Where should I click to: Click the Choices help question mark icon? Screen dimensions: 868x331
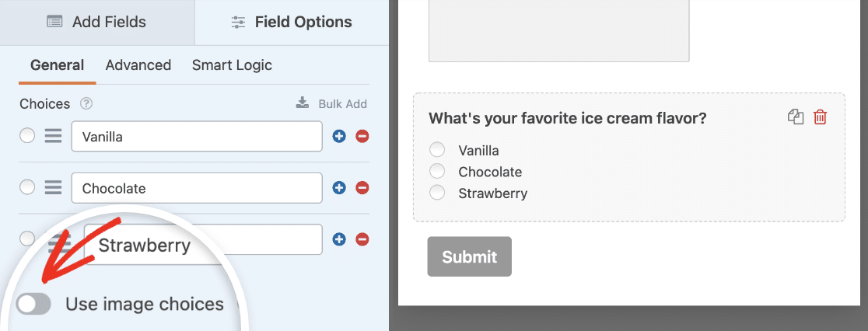[86, 104]
